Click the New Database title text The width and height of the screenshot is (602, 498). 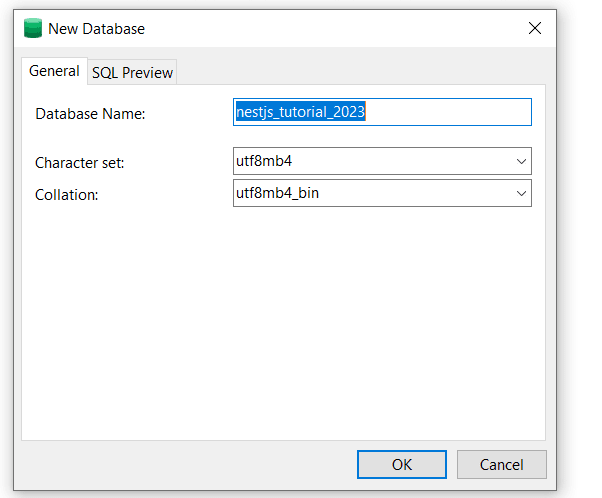[97, 28]
